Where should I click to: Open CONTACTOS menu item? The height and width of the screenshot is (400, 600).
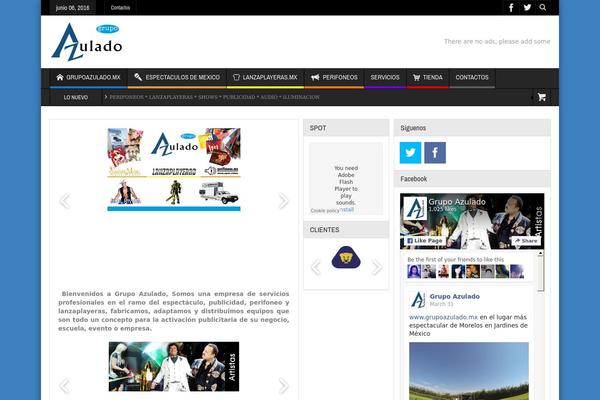coord(472,78)
